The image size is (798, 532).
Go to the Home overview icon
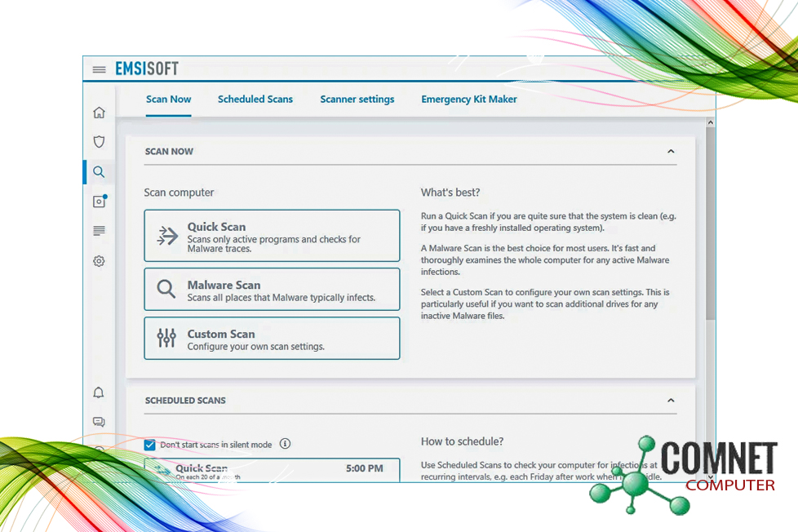coord(100,113)
